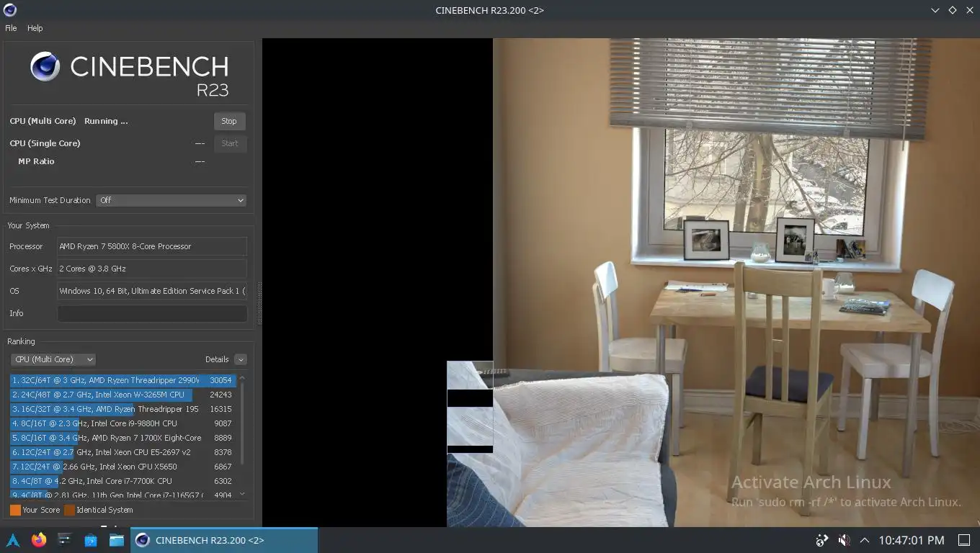The height and width of the screenshot is (553, 980).
Task: Open System Settings from the taskbar
Action: (65, 540)
